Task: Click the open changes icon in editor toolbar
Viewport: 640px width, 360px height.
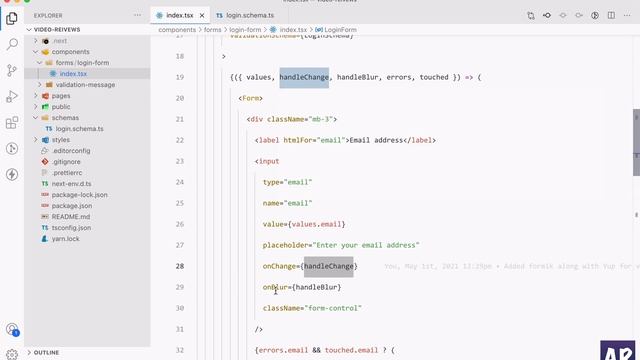Action: (531, 16)
